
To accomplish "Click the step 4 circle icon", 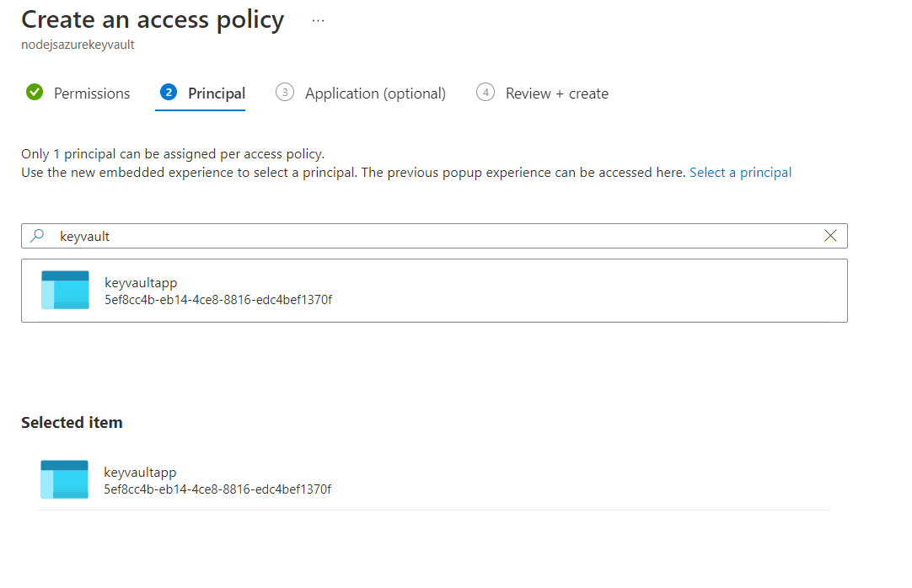I will [x=486, y=93].
